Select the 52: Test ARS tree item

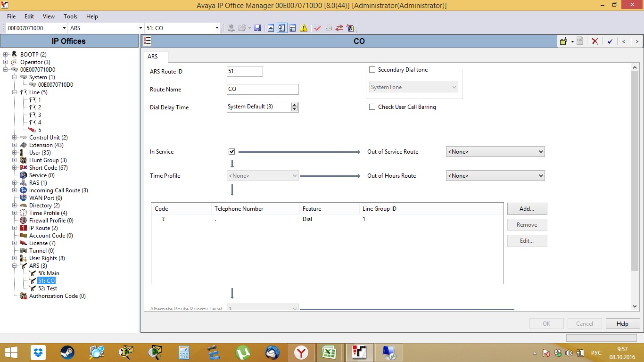pyautogui.click(x=48, y=288)
